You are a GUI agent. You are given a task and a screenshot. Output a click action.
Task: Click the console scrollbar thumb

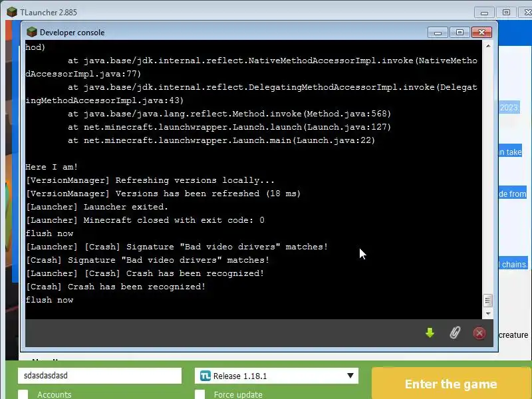coord(488,301)
